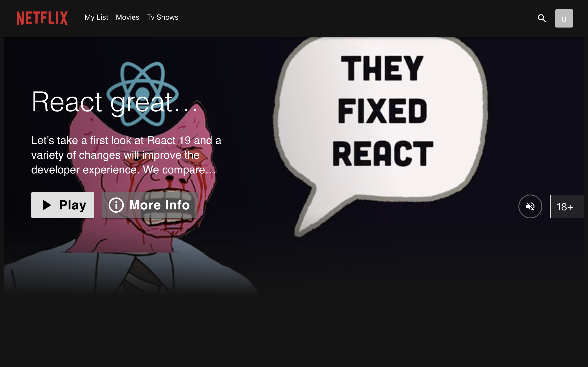Enable audio by clicking mute toggle

click(530, 206)
